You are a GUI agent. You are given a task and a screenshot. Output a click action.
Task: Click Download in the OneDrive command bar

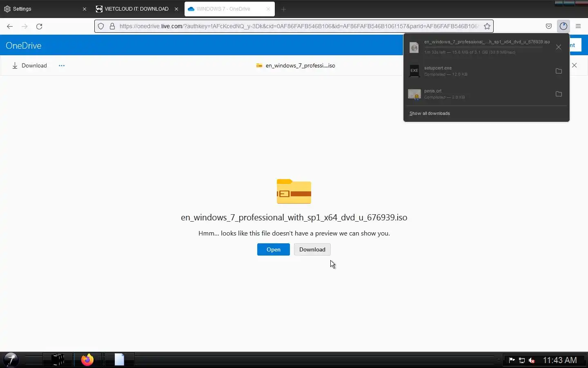point(29,65)
